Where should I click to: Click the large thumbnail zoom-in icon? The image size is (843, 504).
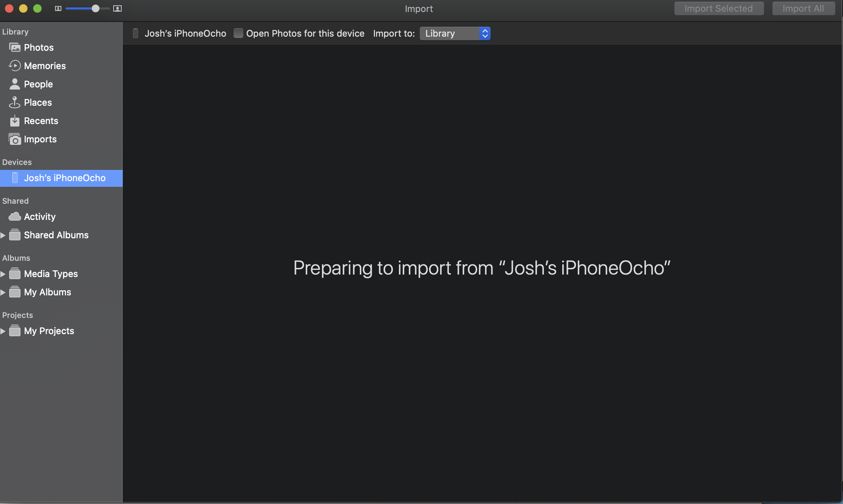click(117, 8)
